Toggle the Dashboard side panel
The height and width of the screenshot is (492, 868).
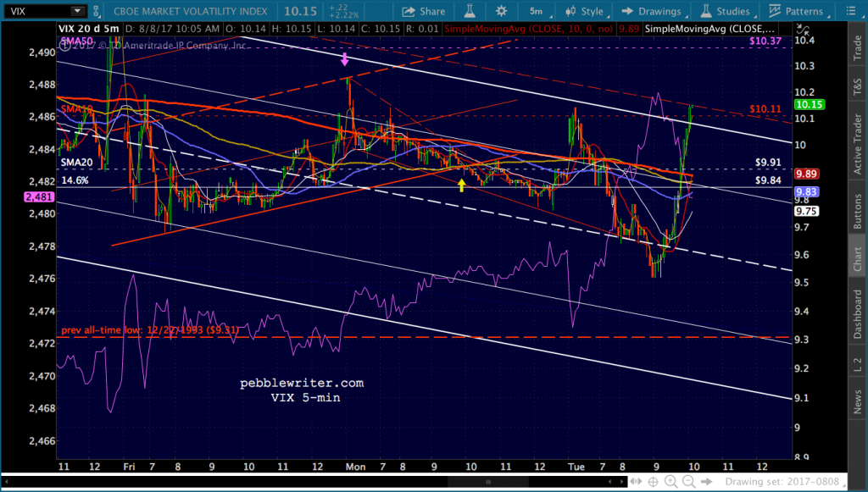pyautogui.click(x=857, y=315)
